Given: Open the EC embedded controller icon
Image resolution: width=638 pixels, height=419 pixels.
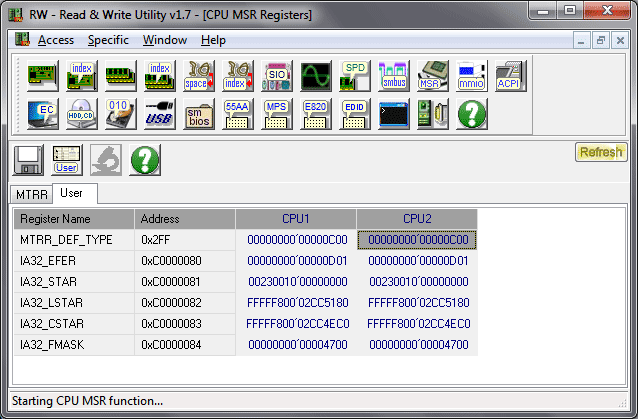Looking at the screenshot, I should [x=43, y=114].
